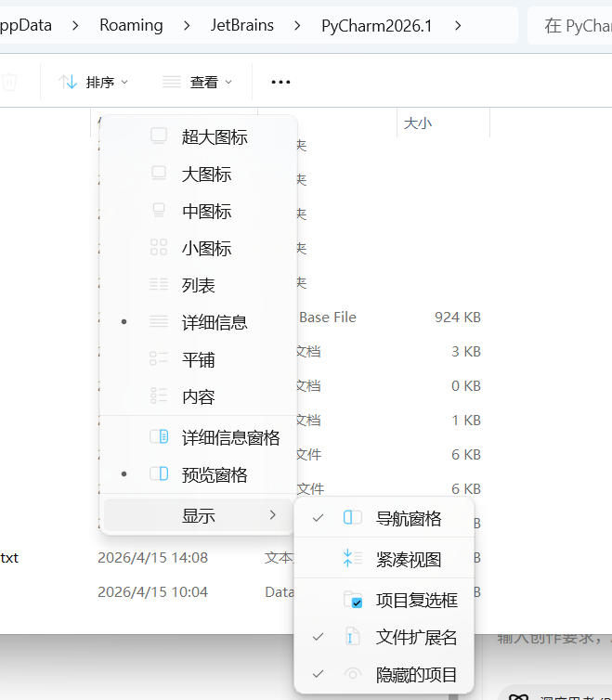This screenshot has width=612, height=700.
Task: Expand chevron after JetBrains in breadcrumb
Action: 297,25
